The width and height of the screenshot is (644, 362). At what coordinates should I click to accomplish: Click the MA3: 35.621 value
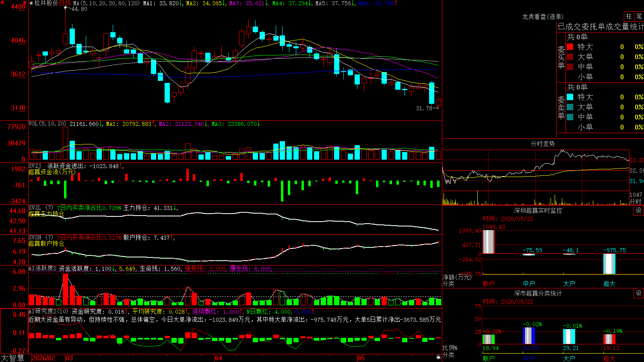click(249, 3)
